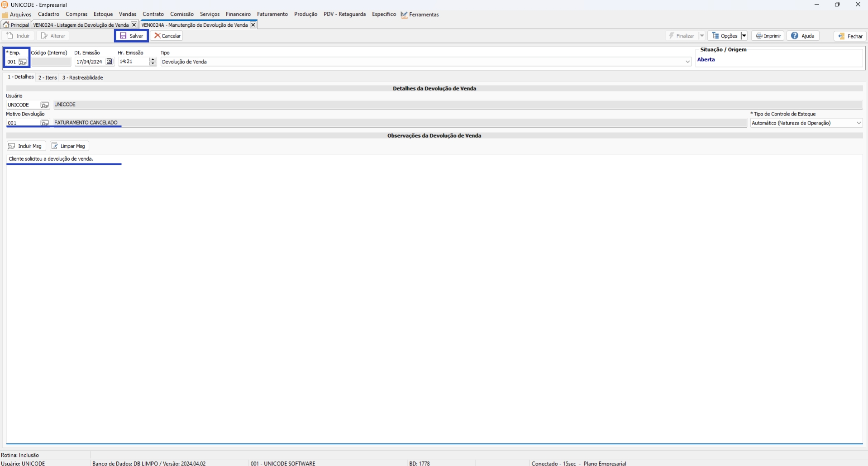Open the Faturamento menu
Screen dimensions: 868x466
tap(272, 14)
